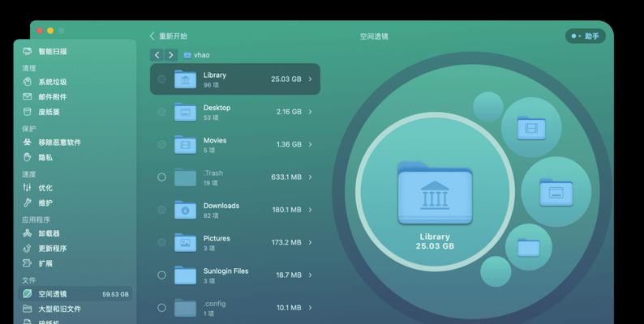This screenshot has height=324, width=644.
Task: Open the 智能扫描 sidebar item
Action: coord(76,51)
